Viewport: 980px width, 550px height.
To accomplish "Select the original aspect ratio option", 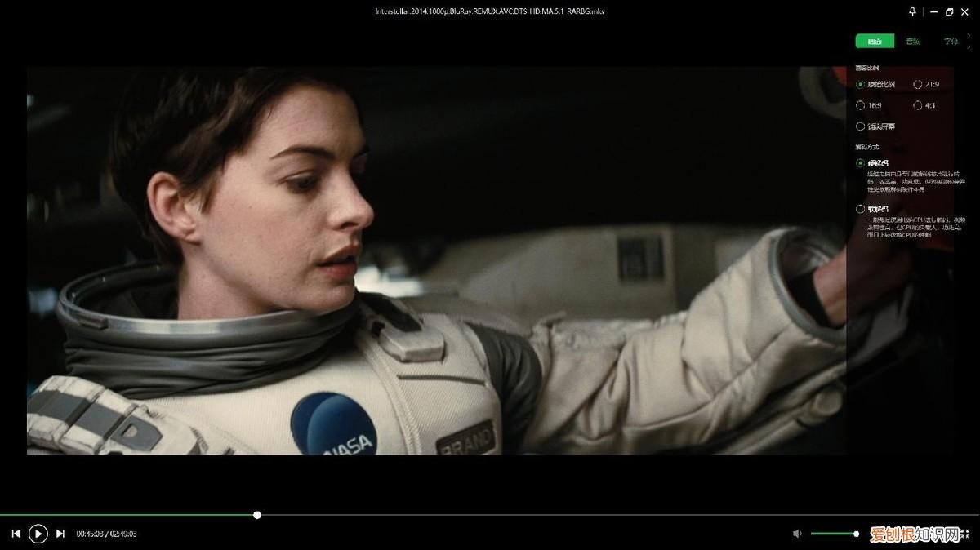I will pyautogui.click(x=861, y=84).
